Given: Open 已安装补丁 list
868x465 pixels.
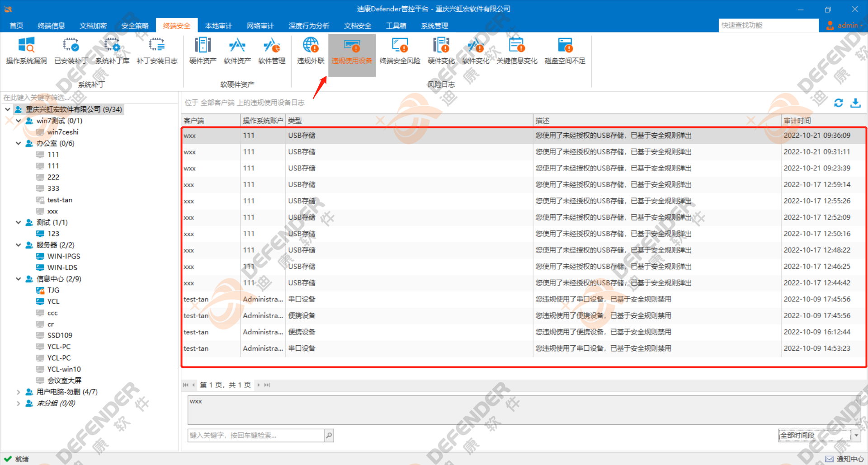Looking at the screenshot, I should [71, 51].
